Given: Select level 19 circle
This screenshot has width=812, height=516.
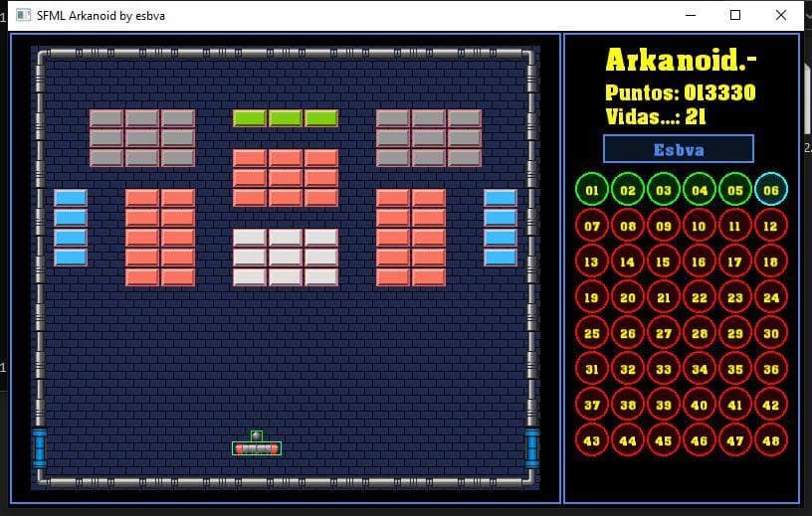Looking at the screenshot, I should tap(591, 297).
